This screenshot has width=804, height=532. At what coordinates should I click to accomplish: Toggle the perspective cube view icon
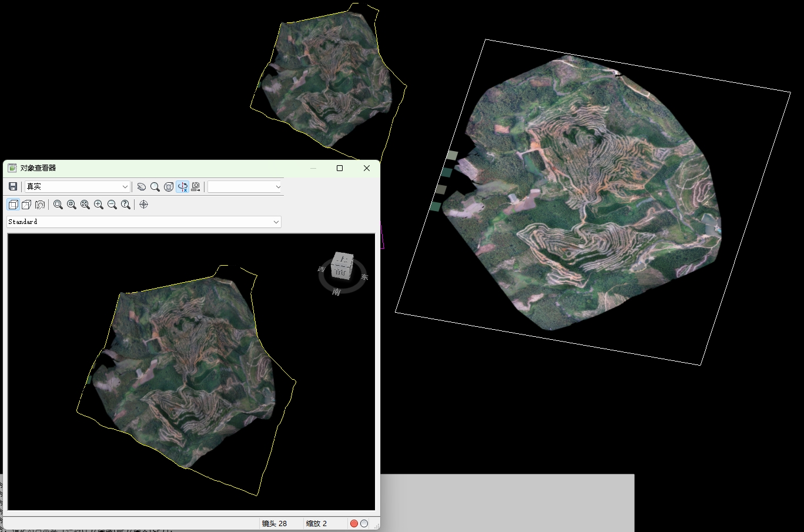26,204
